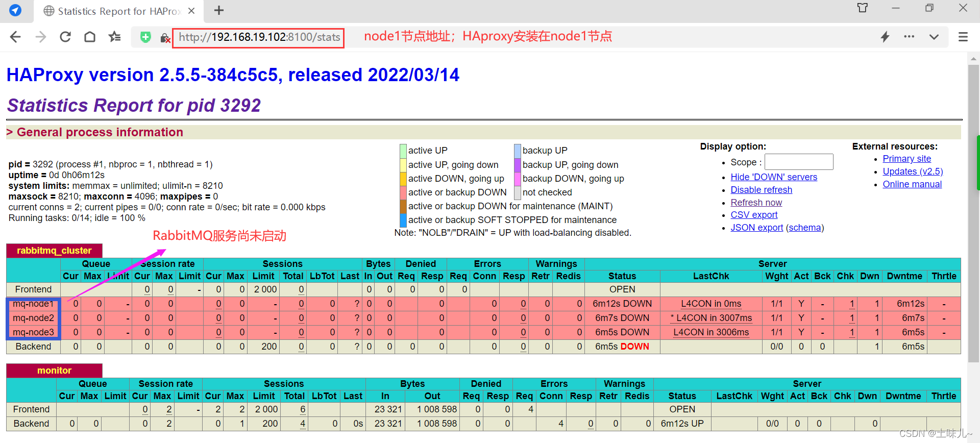Click the green shield security icon
The width and height of the screenshot is (980, 443).
(x=145, y=37)
